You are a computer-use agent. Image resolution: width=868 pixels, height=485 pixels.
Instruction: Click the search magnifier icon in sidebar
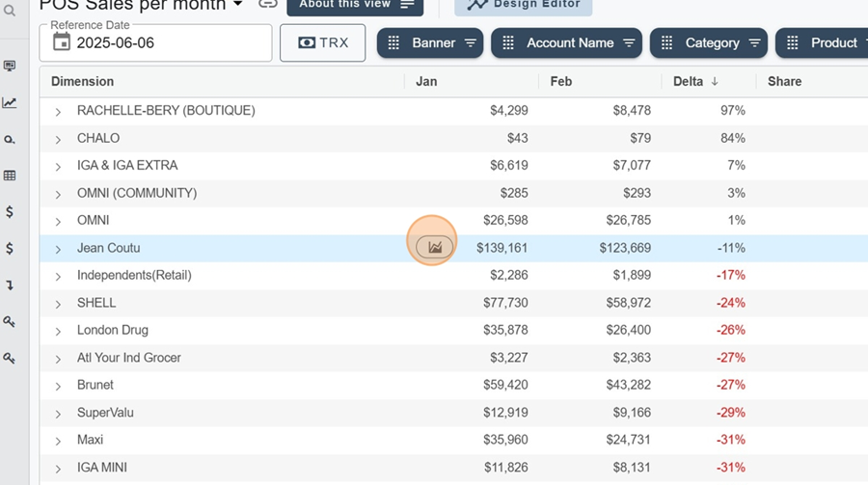(x=10, y=11)
